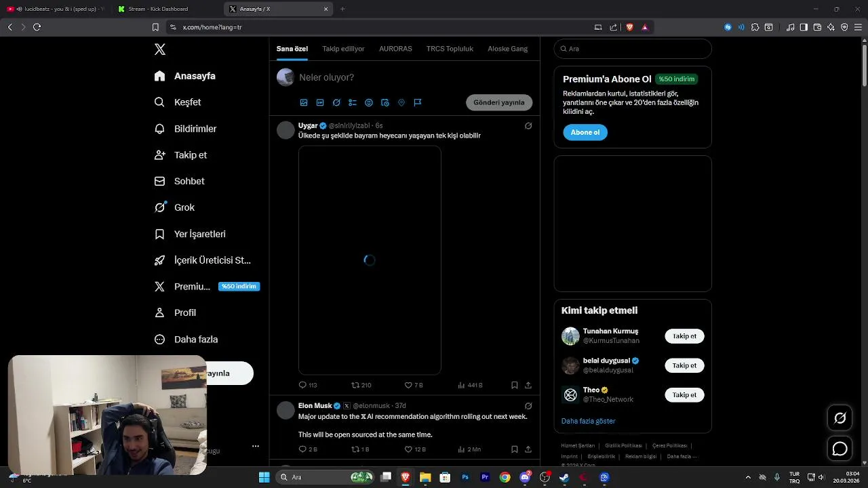Screen dimensions: 868x488
Task: Open TRCS Topluluk tab
Action: coord(450,49)
